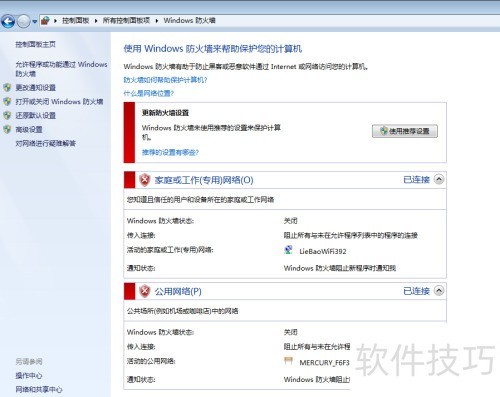The width and height of the screenshot is (500, 397).
Task: Open 允许程序或功能通过 Windows 防火墙
Action: 61,69
